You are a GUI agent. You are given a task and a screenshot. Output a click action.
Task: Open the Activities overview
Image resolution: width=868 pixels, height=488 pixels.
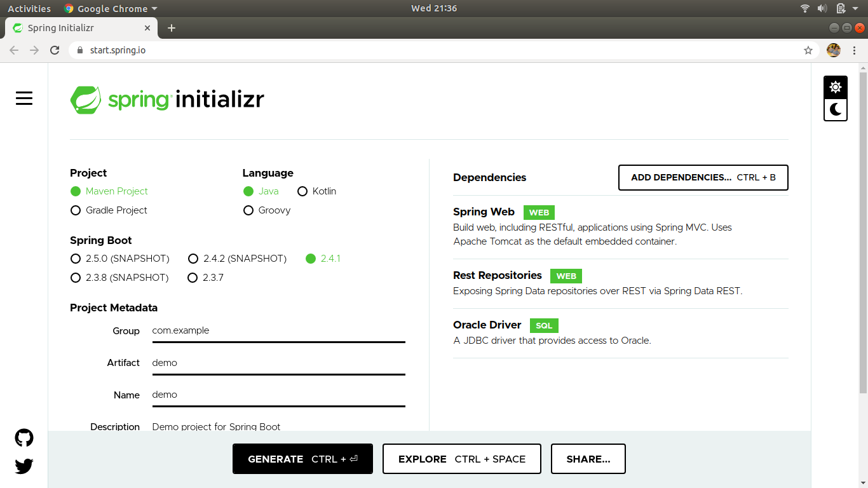[x=29, y=8]
